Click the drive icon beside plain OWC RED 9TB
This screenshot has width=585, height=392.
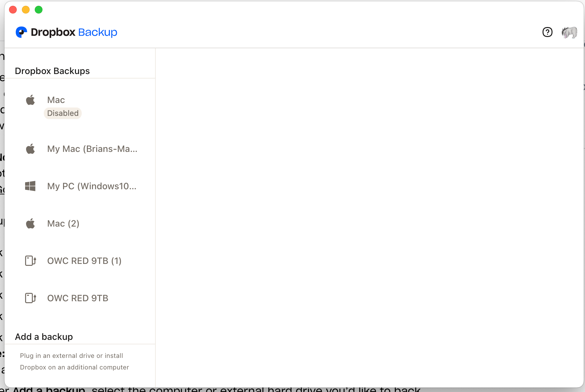click(x=31, y=298)
